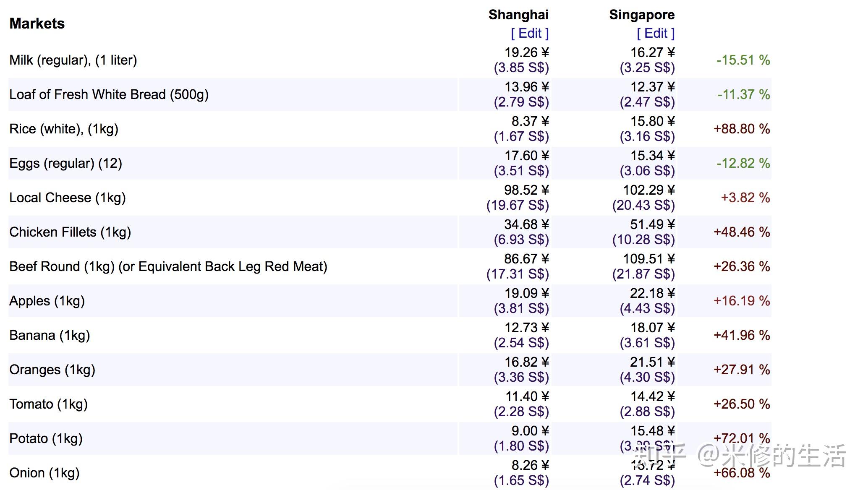
Task: Click Apples Shanghai price 19.09 ¥
Action: pos(527,293)
